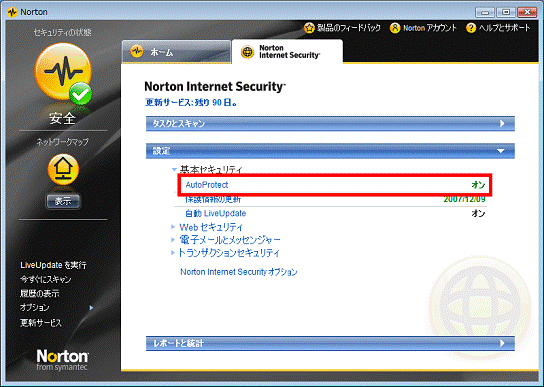Click the 安全 status label
This screenshot has height=387, width=544.
click(x=62, y=118)
